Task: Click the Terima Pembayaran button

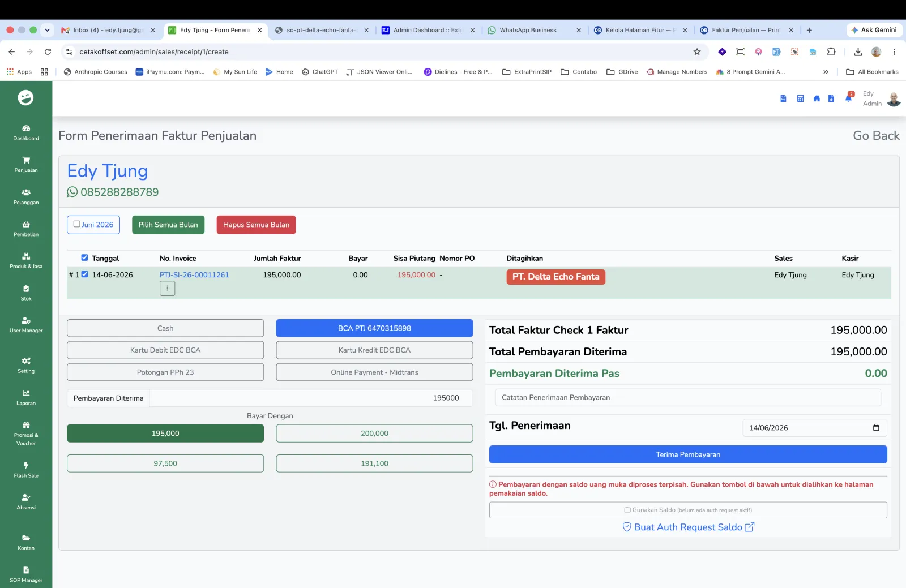Action: [x=688, y=454]
